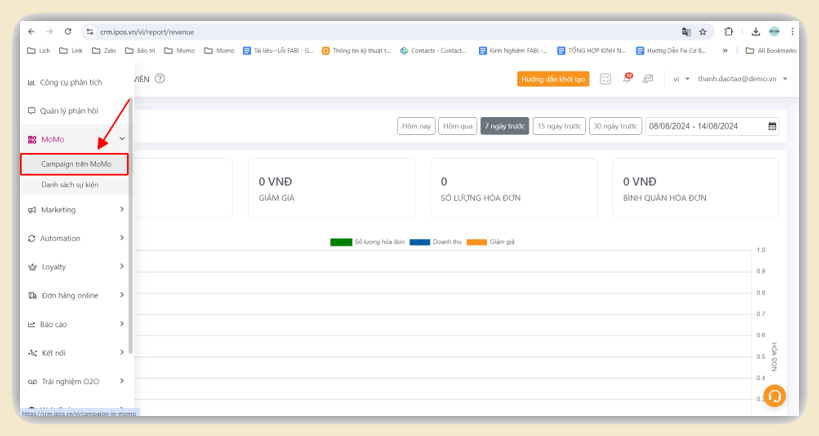The height and width of the screenshot is (436, 819).
Task: Click the help question mark icon
Action: 160,79
